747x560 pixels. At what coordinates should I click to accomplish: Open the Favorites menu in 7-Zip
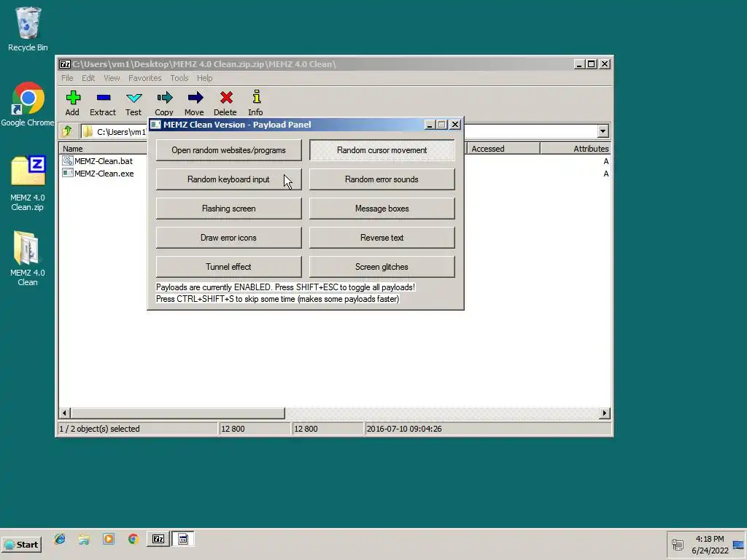point(145,78)
